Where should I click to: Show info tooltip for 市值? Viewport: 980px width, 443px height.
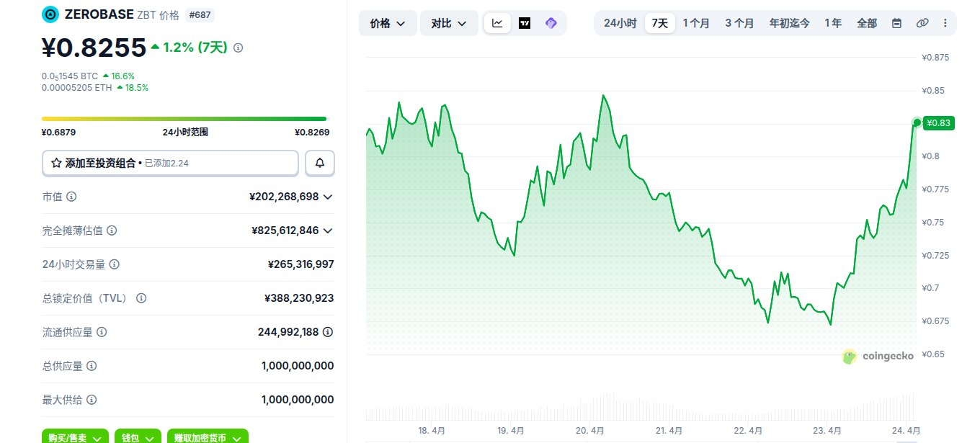tap(71, 197)
